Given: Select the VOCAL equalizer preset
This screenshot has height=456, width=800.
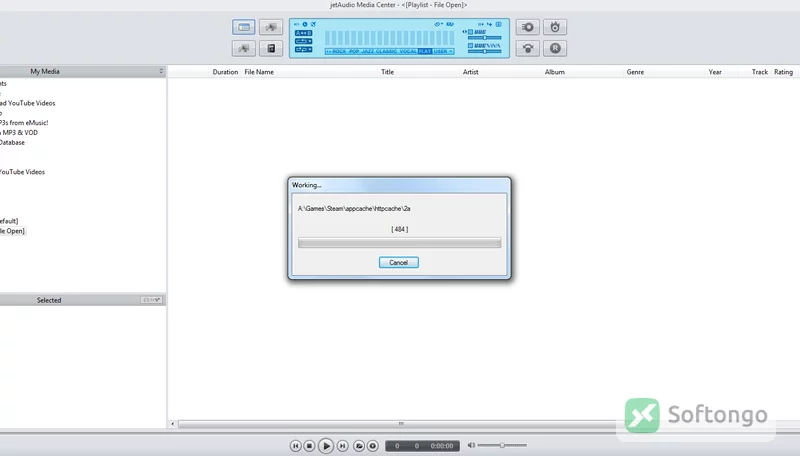Looking at the screenshot, I should pyautogui.click(x=408, y=52).
